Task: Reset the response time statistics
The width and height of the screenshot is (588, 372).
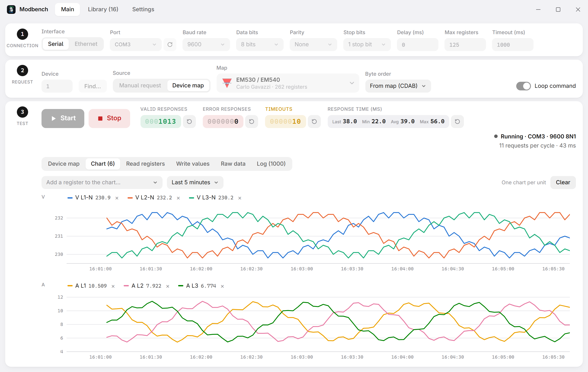Action: coord(457,121)
